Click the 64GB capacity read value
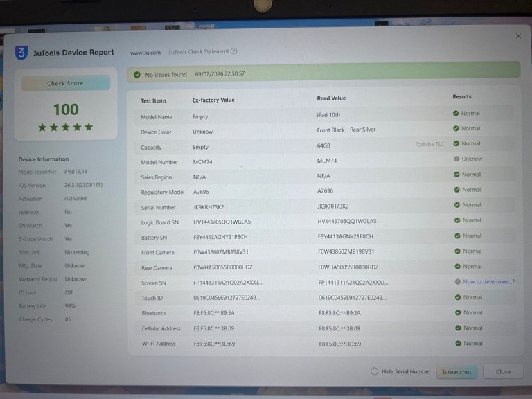Screen dimensions: 532x399 point(323,145)
